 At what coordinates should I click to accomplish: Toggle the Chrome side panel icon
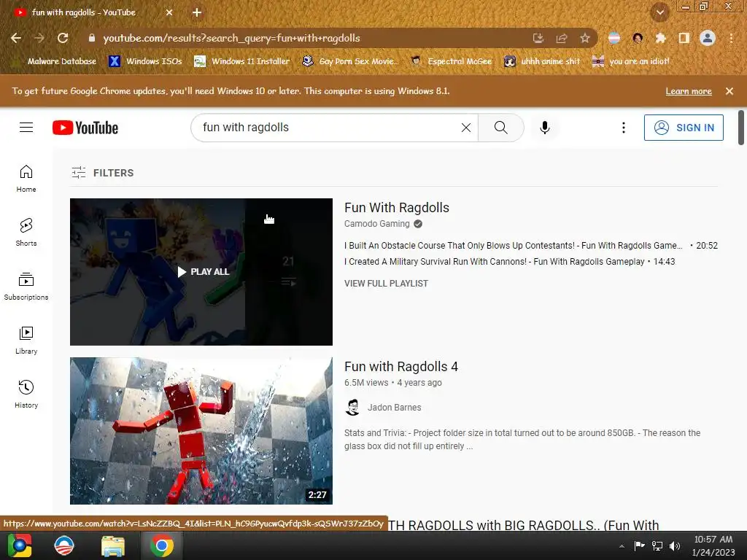(684, 38)
